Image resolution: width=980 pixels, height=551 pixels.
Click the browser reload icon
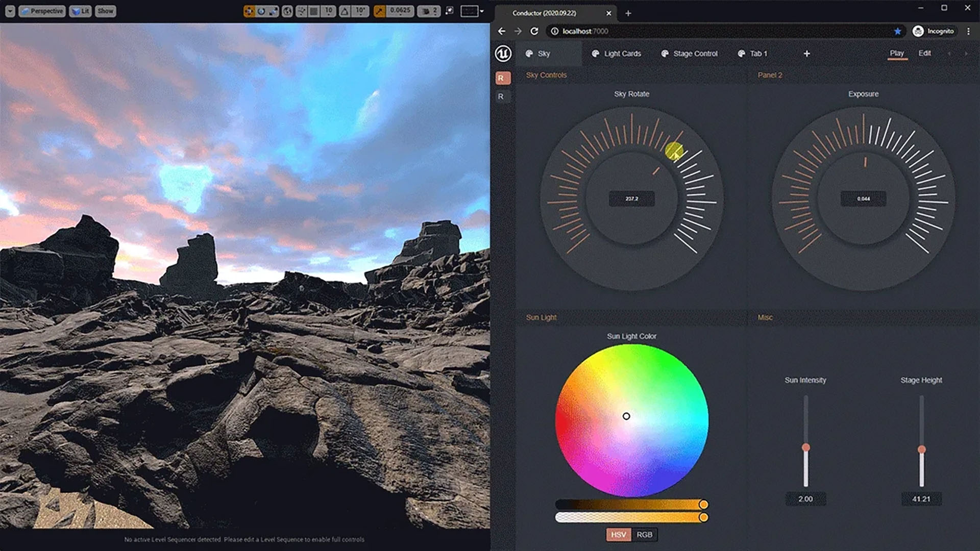(x=534, y=31)
